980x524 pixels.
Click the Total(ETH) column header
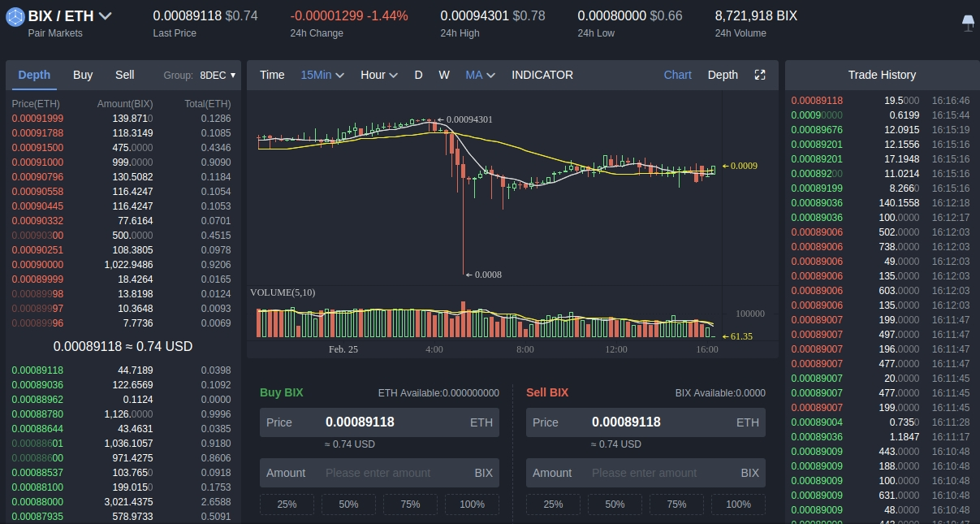click(207, 104)
